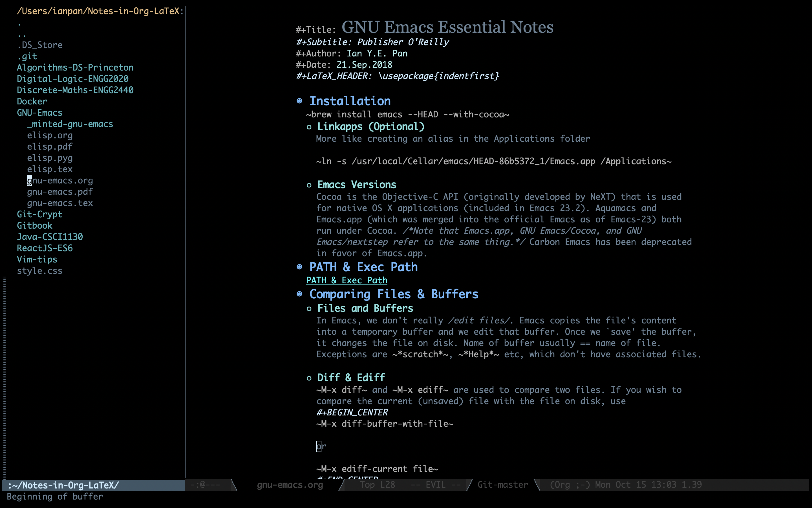The width and height of the screenshot is (812, 508).
Task: Click the #+Author: Ian Y.E. Pan line
Action: 352,53
